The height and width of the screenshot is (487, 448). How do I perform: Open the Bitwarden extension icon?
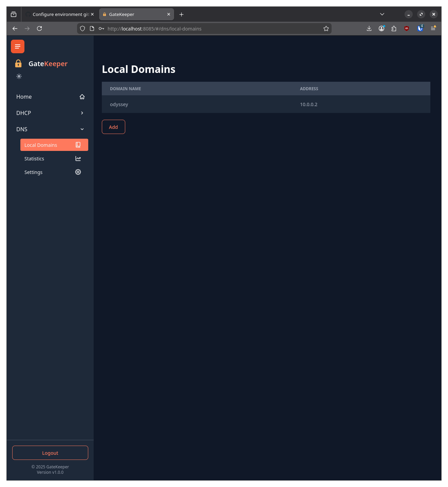[x=420, y=28]
